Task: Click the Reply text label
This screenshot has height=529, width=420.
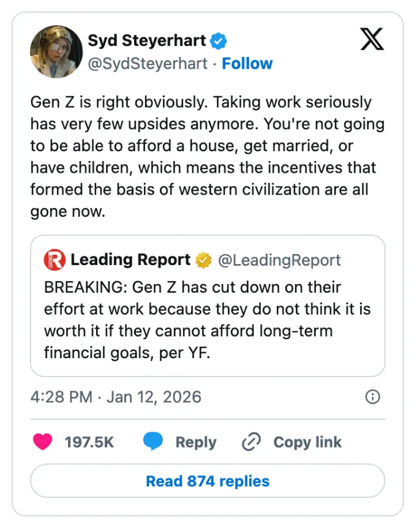Action: [196, 442]
